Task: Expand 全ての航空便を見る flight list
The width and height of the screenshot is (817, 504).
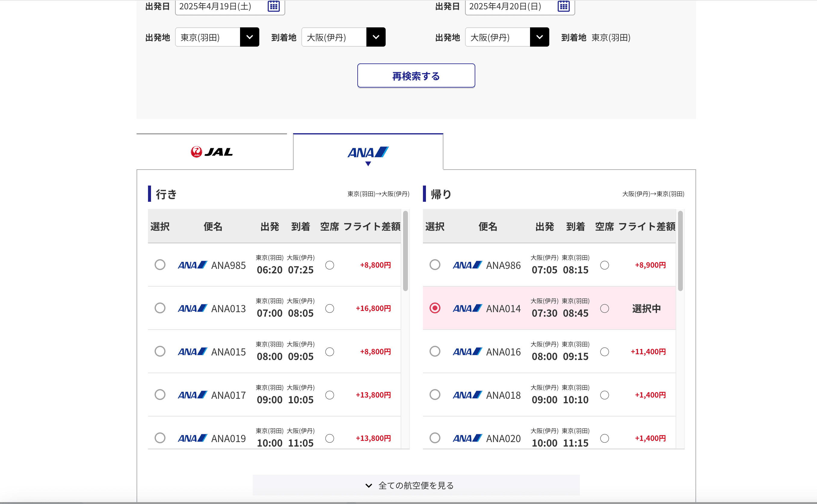Action: click(416, 485)
